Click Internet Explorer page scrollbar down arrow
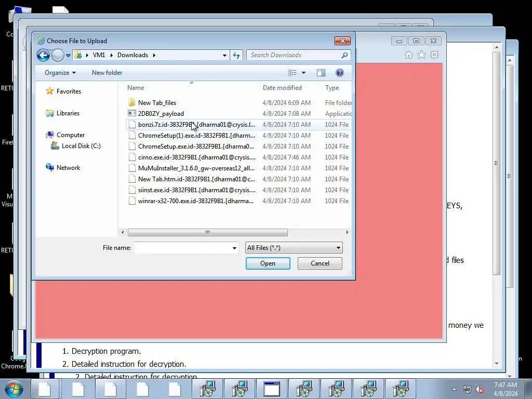 coord(497,363)
